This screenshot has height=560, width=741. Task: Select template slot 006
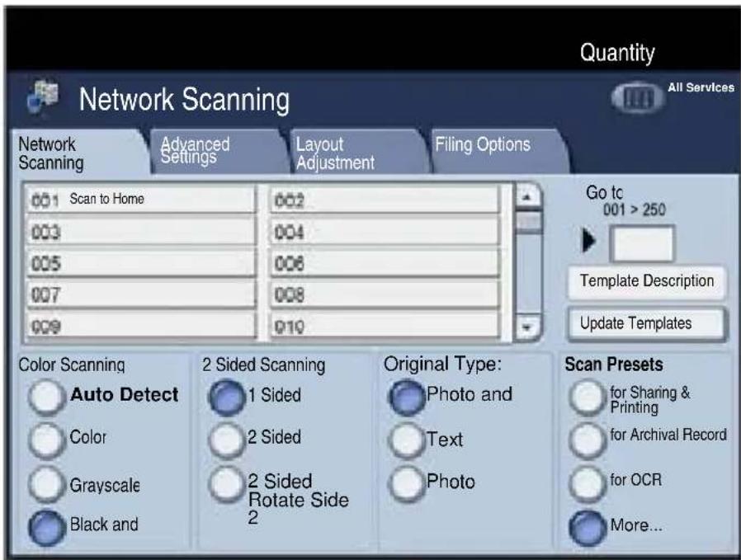(x=385, y=263)
